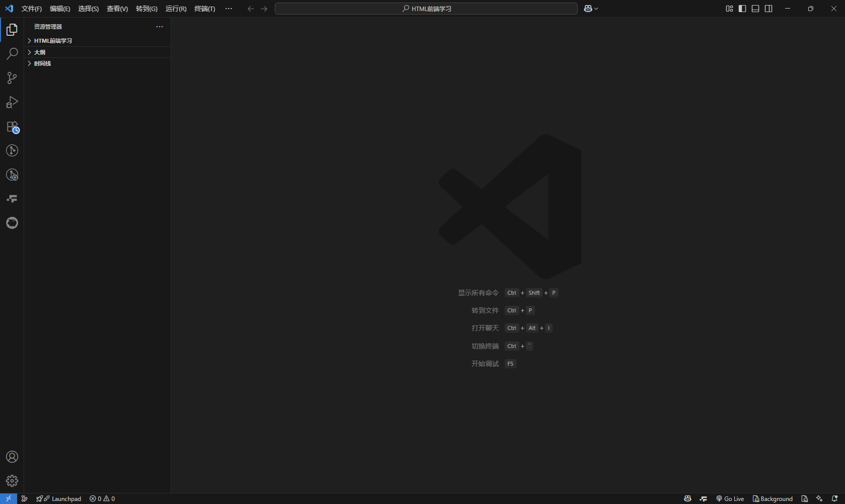Click the Background status bar item
The image size is (845, 504).
[x=773, y=498]
